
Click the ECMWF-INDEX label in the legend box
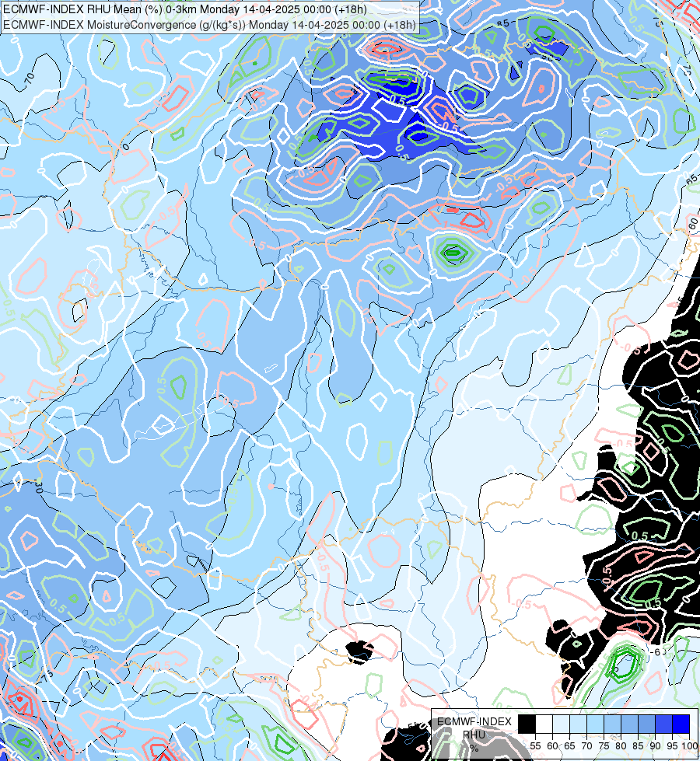474,721
